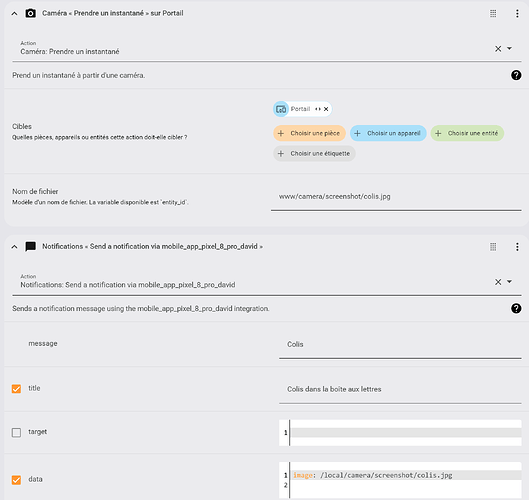Open the notification action's three-dot menu

click(517, 247)
